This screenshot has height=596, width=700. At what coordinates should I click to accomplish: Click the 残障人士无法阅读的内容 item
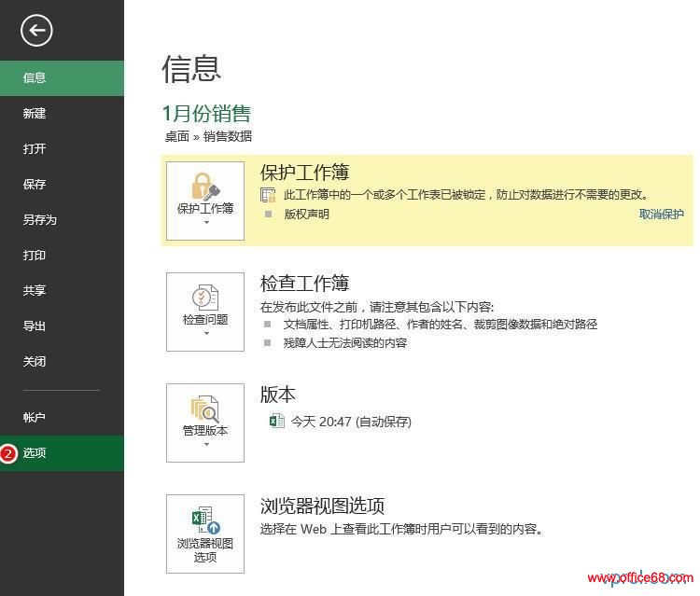pyautogui.click(x=345, y=342)
